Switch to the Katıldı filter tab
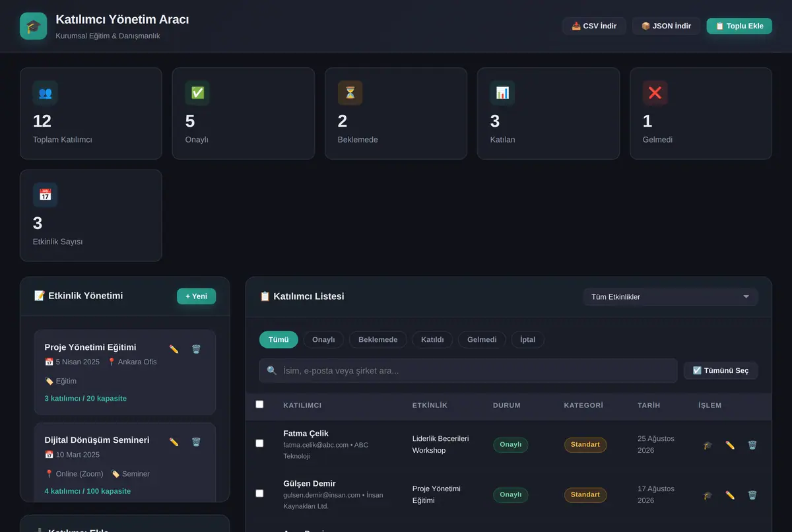Screen dimensions: 792x532 (432, 340)
